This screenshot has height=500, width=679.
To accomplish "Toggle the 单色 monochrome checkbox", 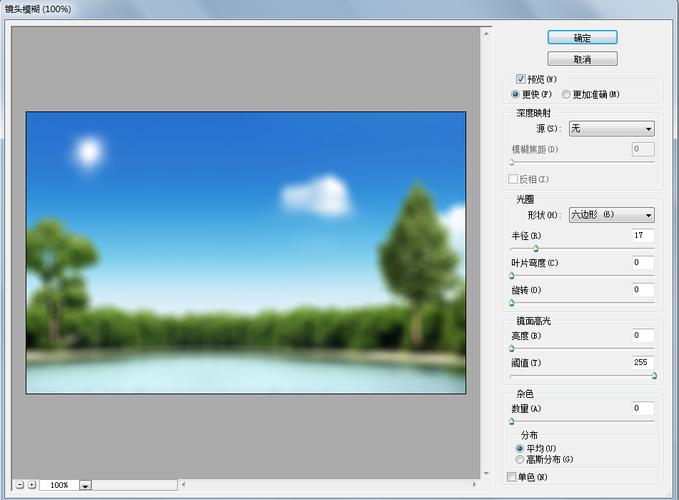I will pos(511,477).
